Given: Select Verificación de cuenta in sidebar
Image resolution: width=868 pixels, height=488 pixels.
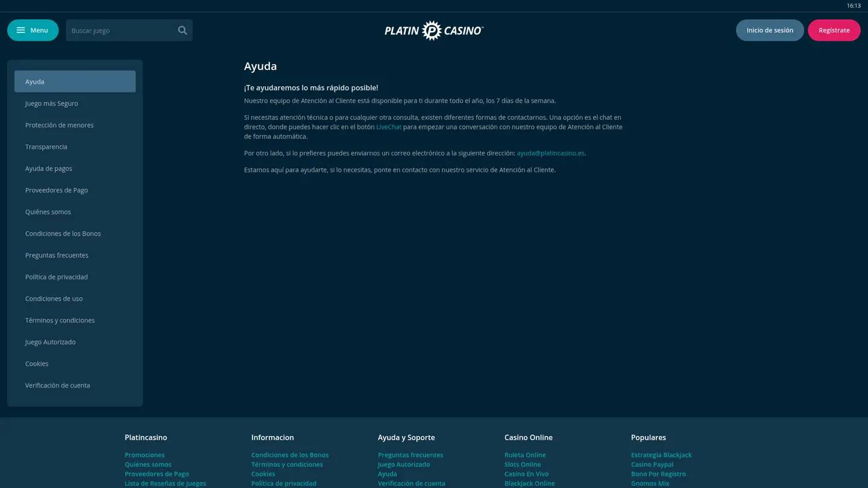Looking at the screenshot, I should click(75, 385).
